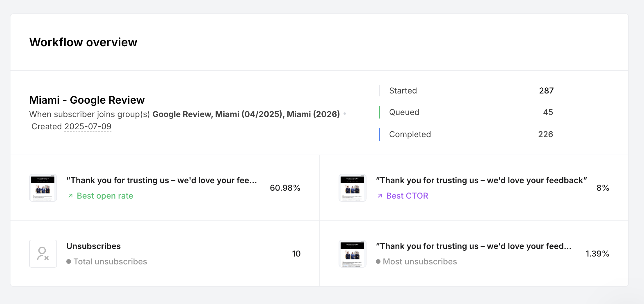This screenshot has width=644, height=304.
Task: Click the Best open rate email subject
Action: tap(161, 180)
